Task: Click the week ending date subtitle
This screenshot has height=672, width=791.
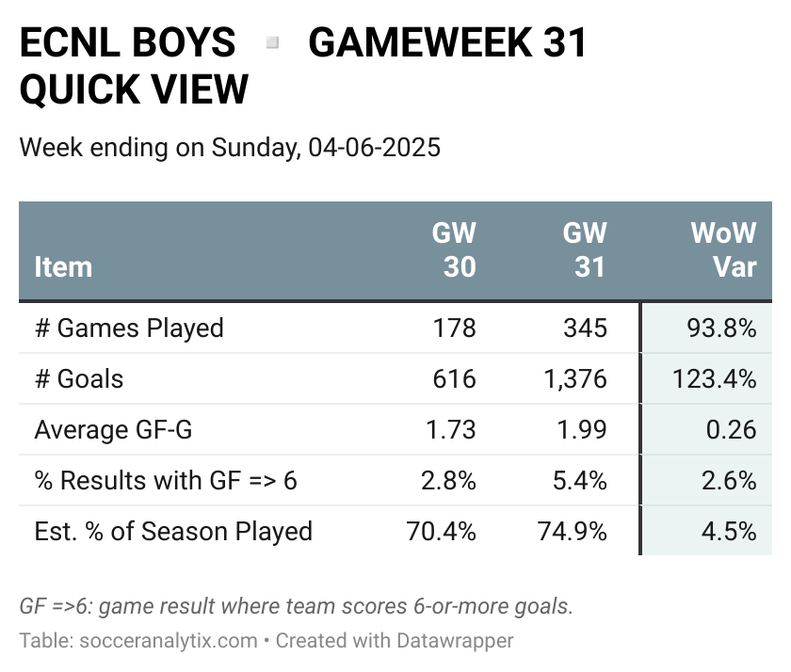Action: (230, 148)
